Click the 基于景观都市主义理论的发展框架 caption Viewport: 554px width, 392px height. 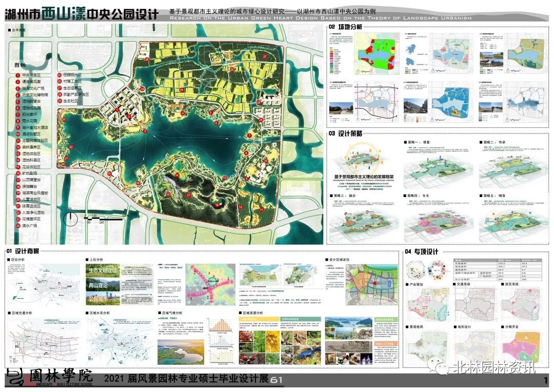click(364, 177)
